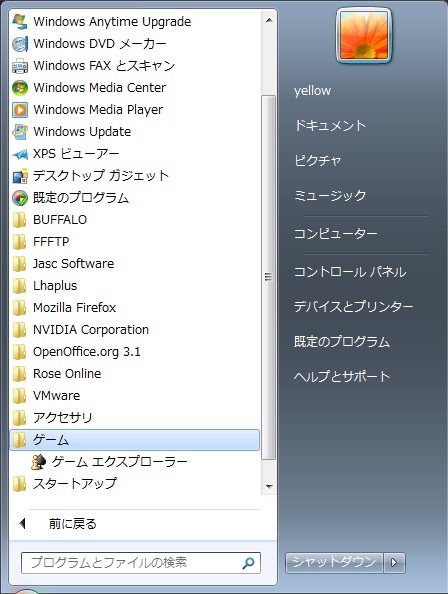448x594 pixels.
Task: Launch Windows Anytime Upgrade entry text
Action: (x=112, y=22)
